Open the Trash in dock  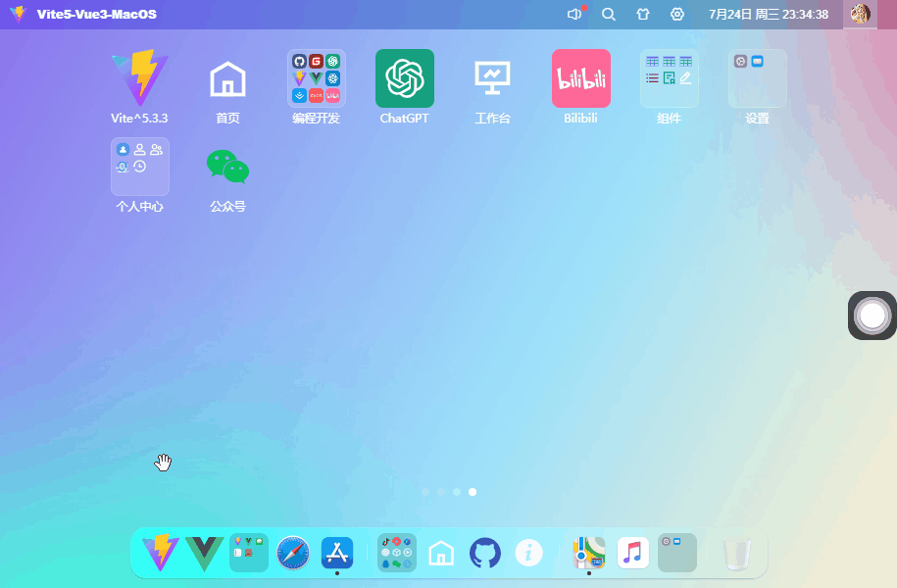pyautogui.click(x=737, y=553)
